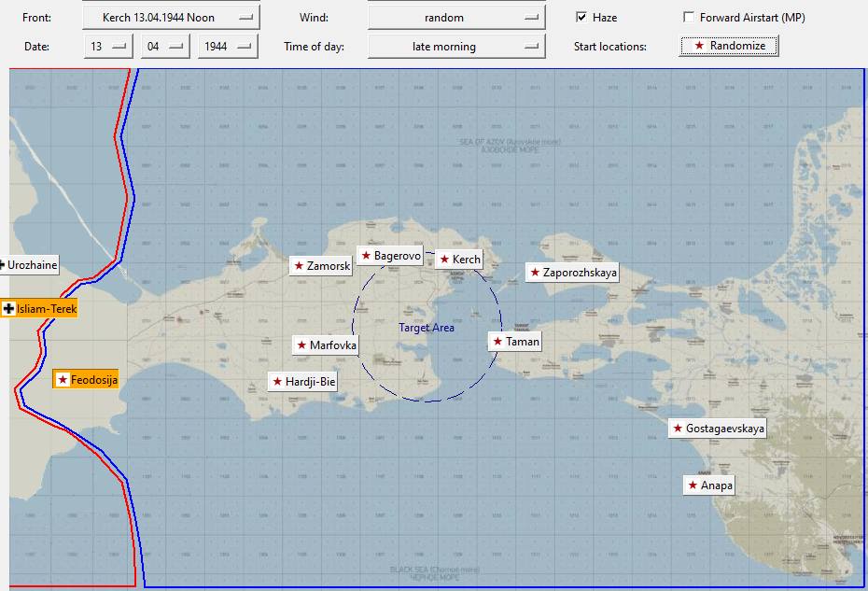Pick the Marfovka airfield marker
The width and height of the screenshot is (868, 591).
(x=326, y=345)
